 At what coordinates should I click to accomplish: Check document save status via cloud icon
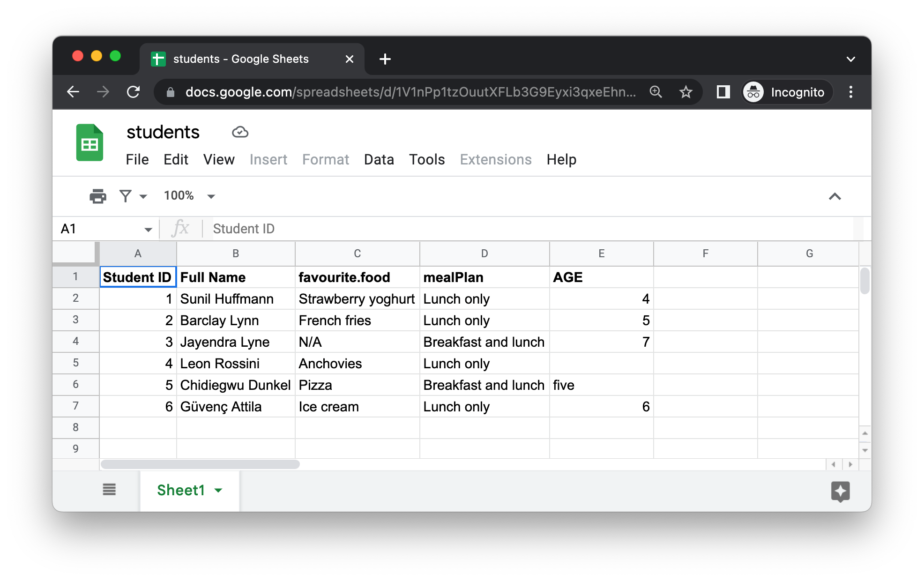pyautogui.click(x=240, y=132)
